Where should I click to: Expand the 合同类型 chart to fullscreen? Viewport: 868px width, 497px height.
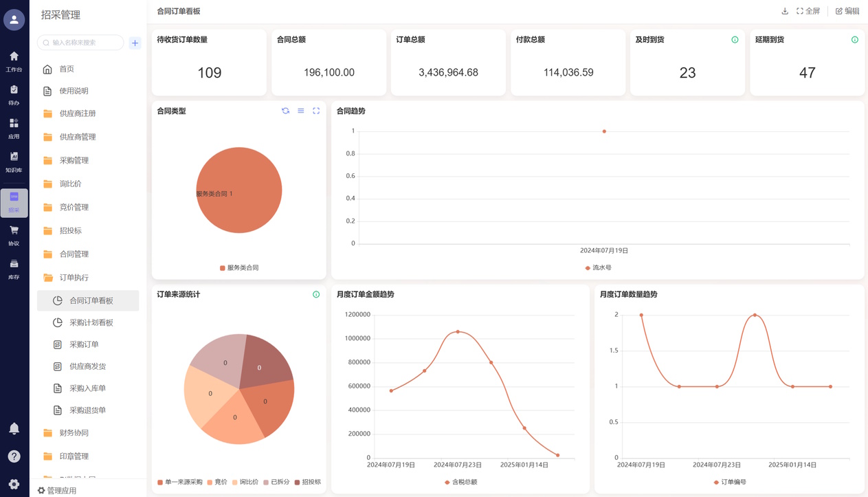(316, 111)
